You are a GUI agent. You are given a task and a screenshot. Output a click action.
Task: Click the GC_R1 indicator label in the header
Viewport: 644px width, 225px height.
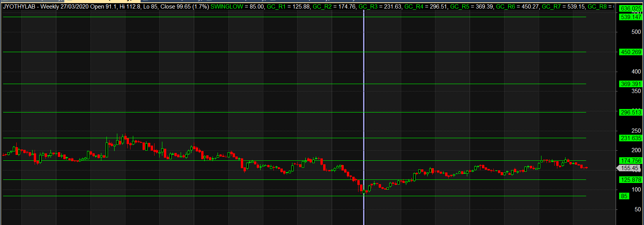pyautogui.click(x=276, y=7)
